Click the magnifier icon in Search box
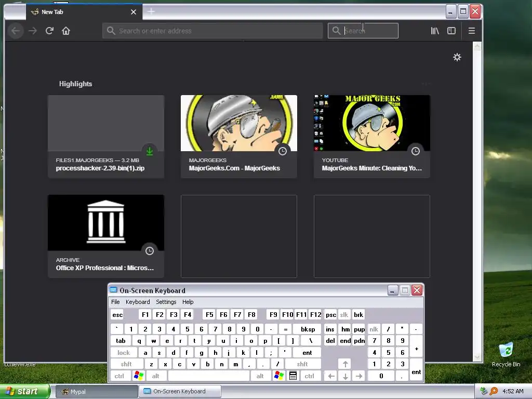 tap(336, 31)
